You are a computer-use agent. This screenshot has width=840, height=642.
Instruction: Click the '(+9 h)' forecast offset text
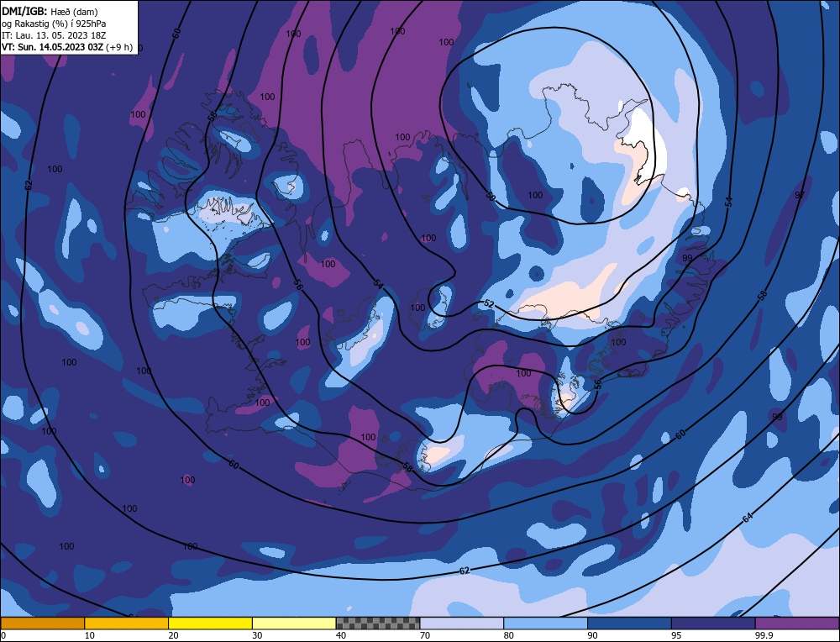click(119, 47)
